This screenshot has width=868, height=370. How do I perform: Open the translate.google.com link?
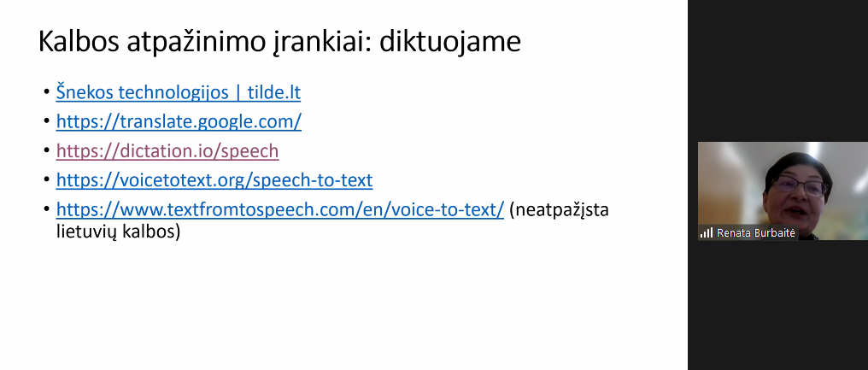179,121
